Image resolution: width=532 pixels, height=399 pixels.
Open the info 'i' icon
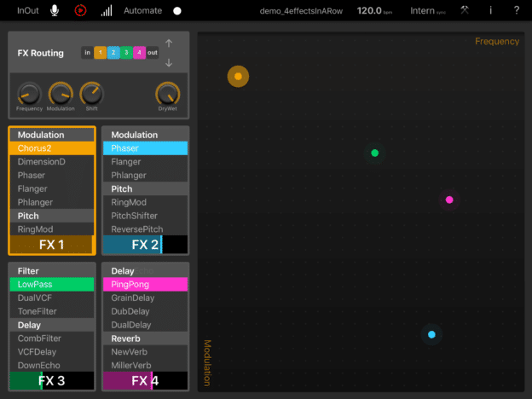point(490,10)
